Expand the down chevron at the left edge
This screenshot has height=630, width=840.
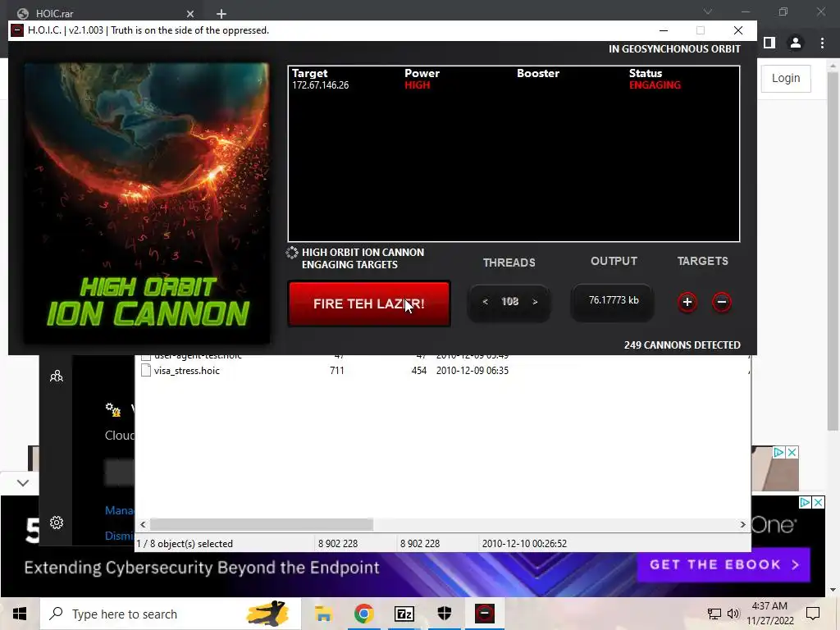(22, 483)
